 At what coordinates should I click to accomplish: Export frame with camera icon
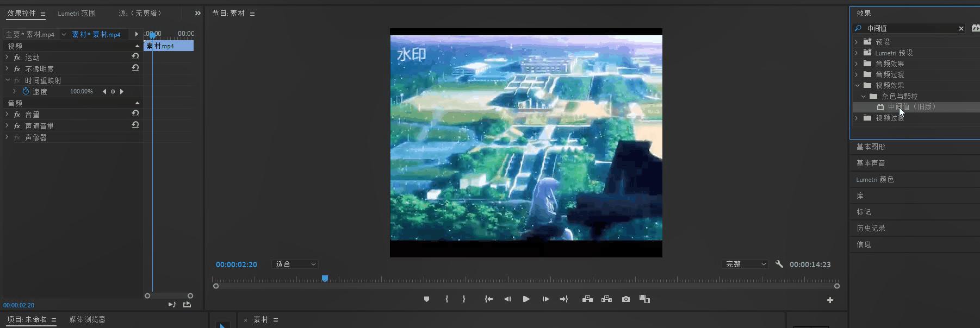click(626, 299)
